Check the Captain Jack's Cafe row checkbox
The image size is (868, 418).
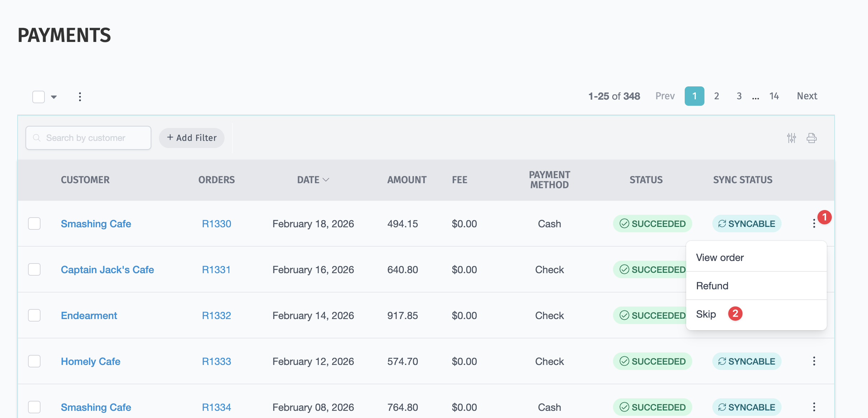[34, 270]
